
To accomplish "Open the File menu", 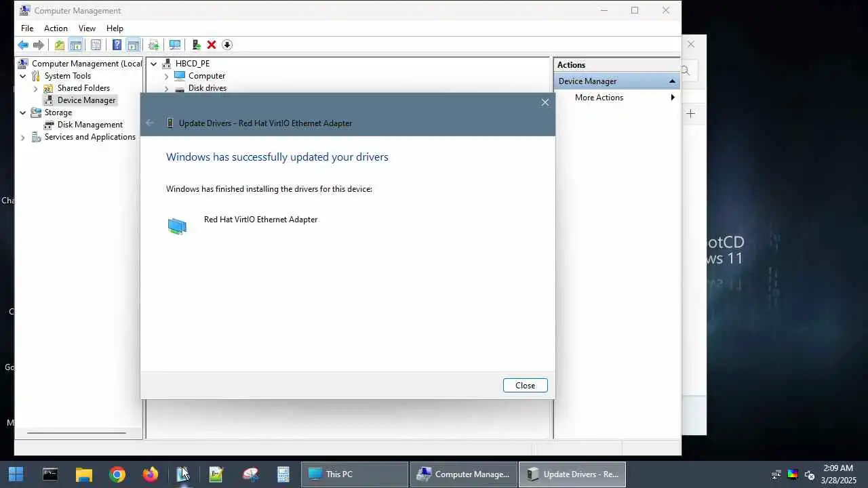I will click(x=27, y=28).
